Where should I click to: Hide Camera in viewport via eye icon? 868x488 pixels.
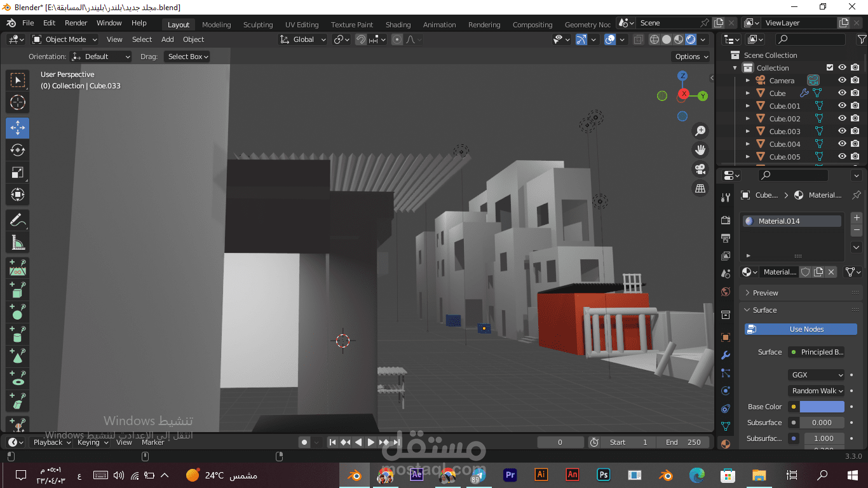[x=842, y=80]
